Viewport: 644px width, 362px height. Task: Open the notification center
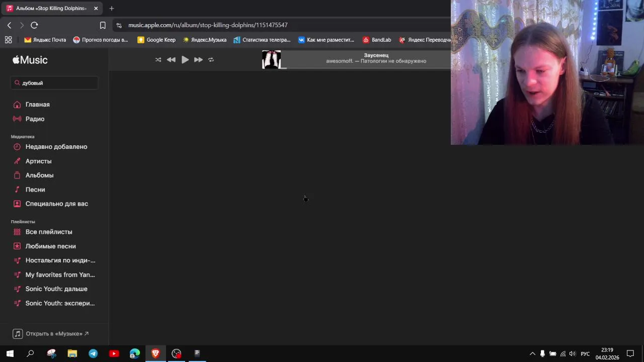click(630, 353)
